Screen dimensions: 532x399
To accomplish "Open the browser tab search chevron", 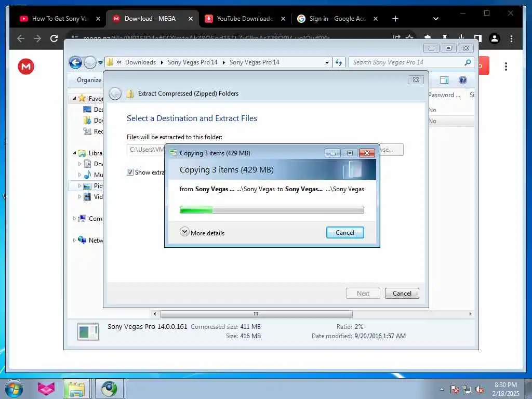I will tap(436, 19).
